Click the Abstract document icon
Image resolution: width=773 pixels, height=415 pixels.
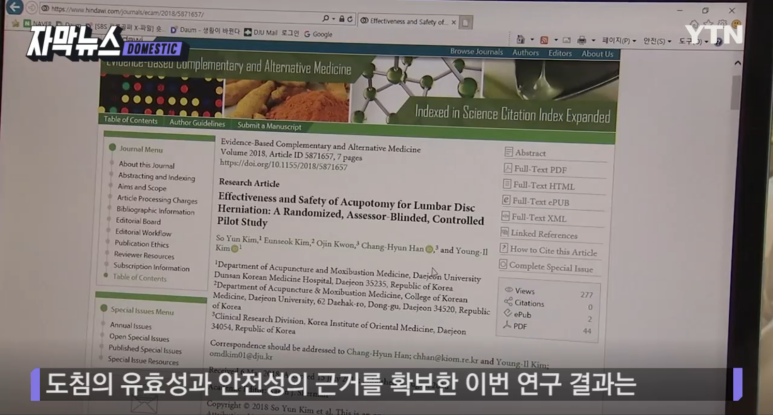tap(508, 153)
